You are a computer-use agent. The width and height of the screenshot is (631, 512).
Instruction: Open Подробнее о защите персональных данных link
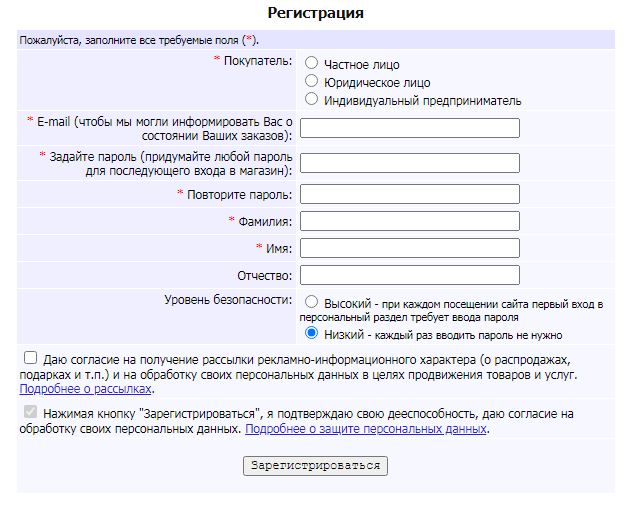(x=366, y=429)
